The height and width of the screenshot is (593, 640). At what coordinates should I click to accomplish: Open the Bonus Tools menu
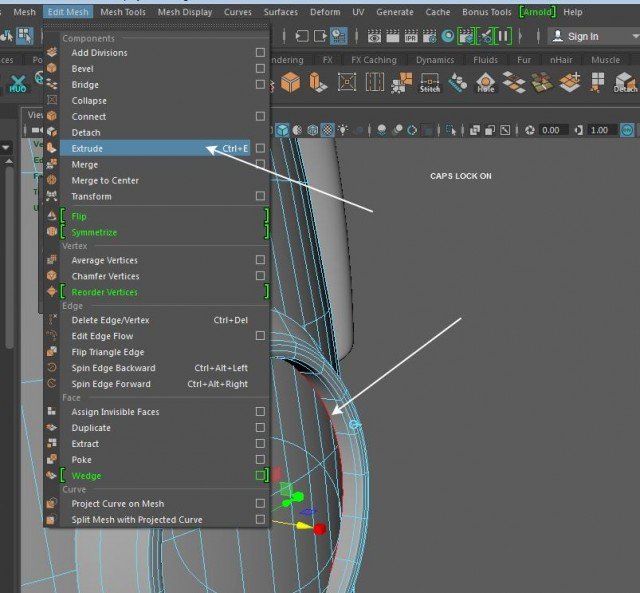click(486, 12)
